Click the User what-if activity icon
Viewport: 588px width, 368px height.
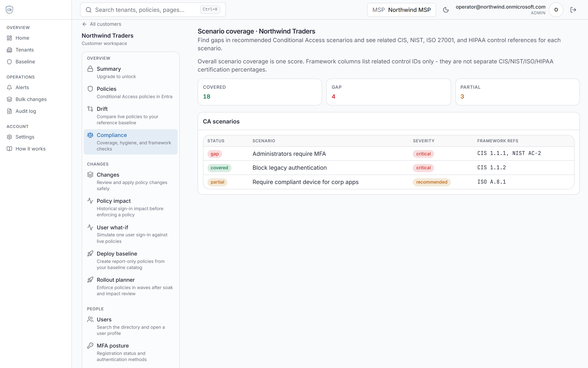coord(90,227)
